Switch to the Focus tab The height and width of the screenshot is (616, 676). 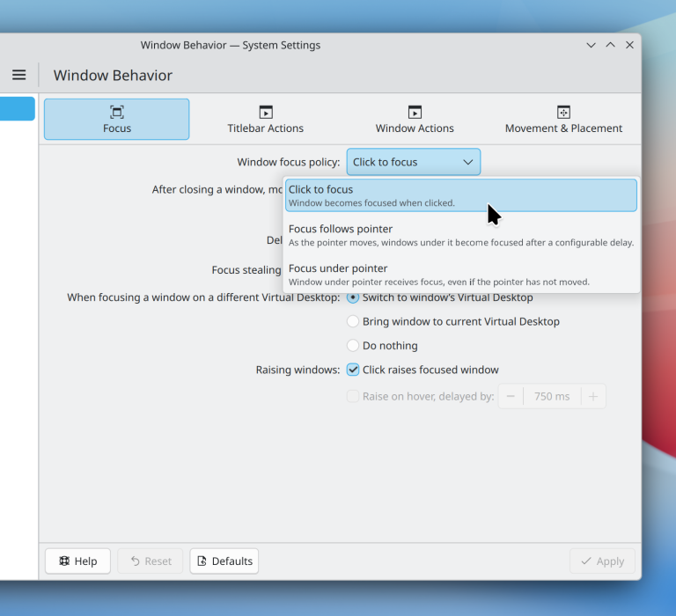click(116, 119)
